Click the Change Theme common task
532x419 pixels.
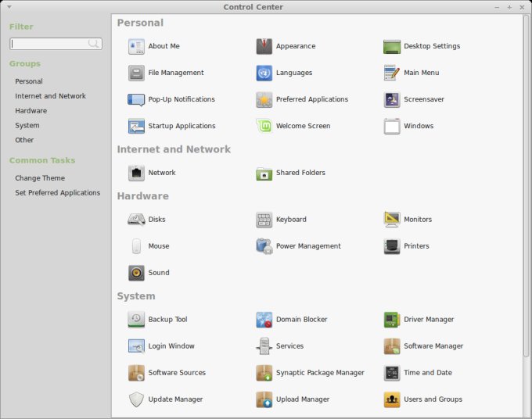pos(40,178)
